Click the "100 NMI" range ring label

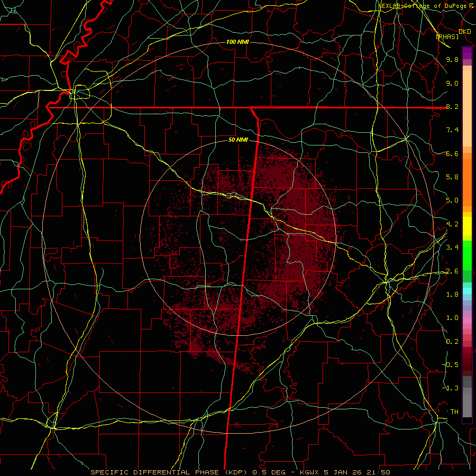coord(237,42)
